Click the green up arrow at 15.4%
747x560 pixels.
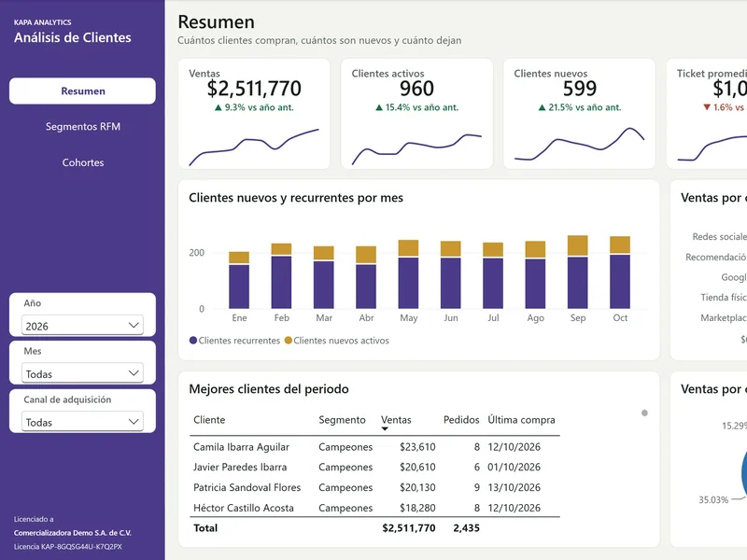(x=379, y=107)
